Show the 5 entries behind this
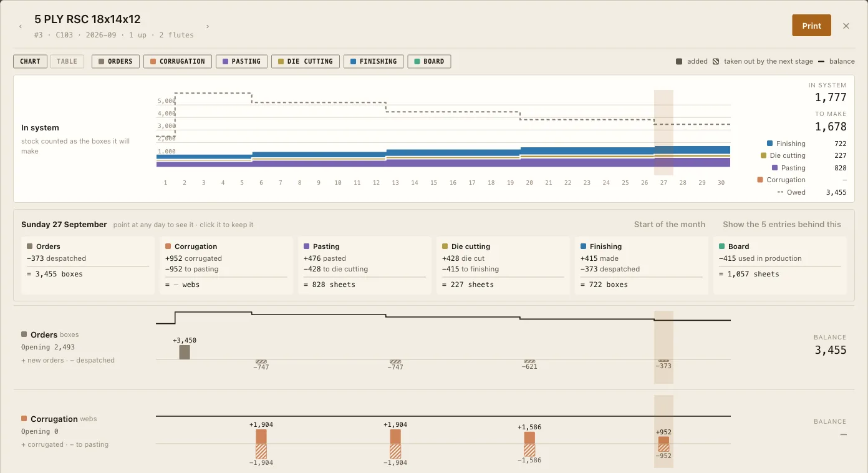 pos(782,225)
